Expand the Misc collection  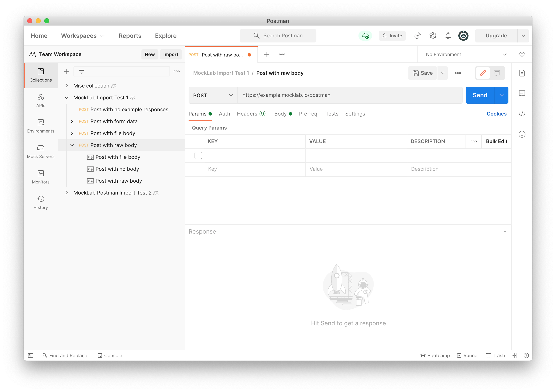click(x=67, y=86)
